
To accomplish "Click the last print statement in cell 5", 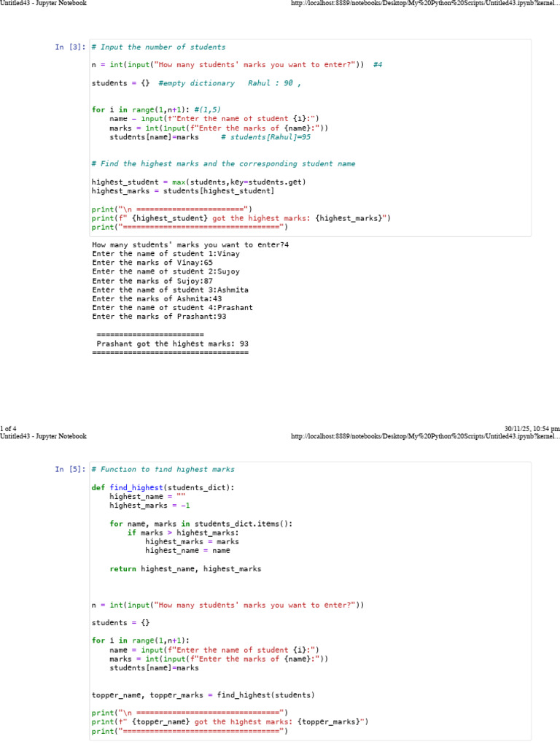I will pyautogui.click(x=190, y=731).
